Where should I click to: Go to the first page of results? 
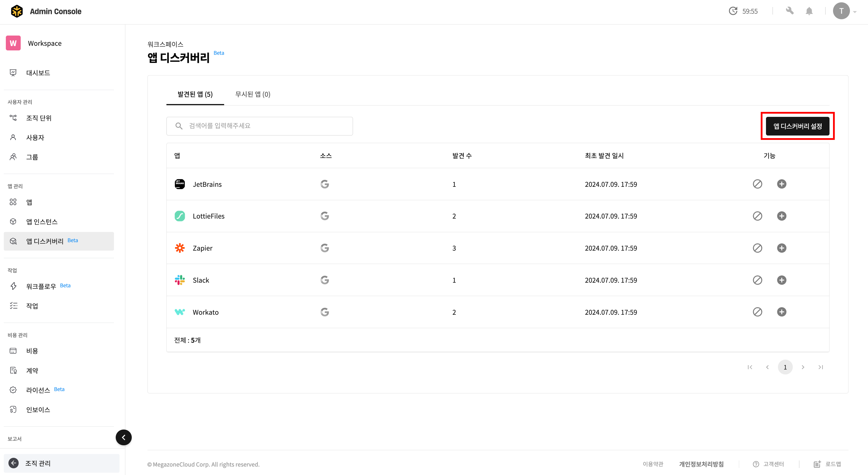(x=750, y=367)
